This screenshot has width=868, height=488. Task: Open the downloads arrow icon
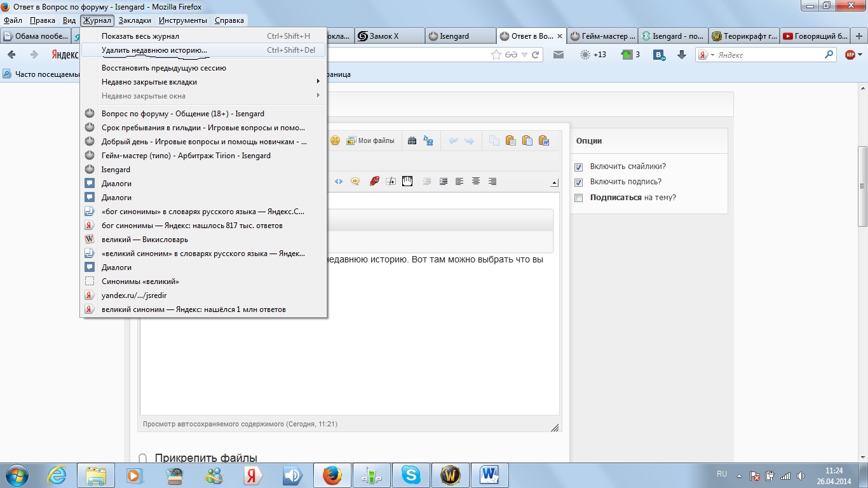[x=682, y=55]
